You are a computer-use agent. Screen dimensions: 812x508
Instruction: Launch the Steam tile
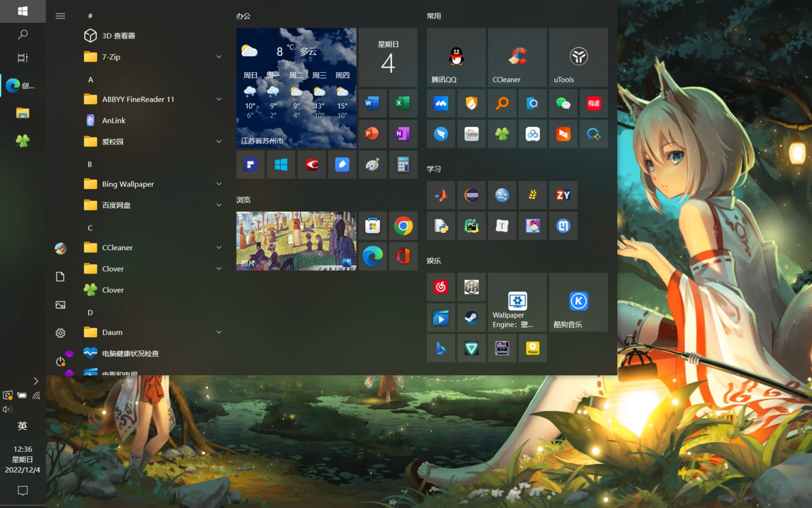(471, 317)
